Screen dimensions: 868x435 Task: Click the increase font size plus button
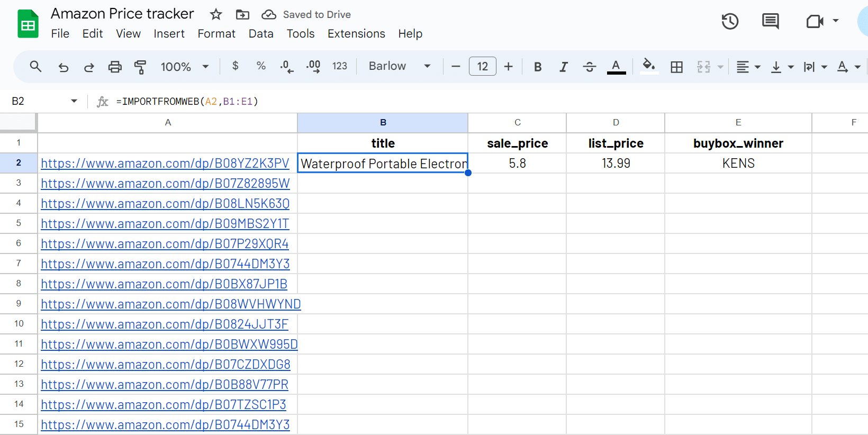509,67
